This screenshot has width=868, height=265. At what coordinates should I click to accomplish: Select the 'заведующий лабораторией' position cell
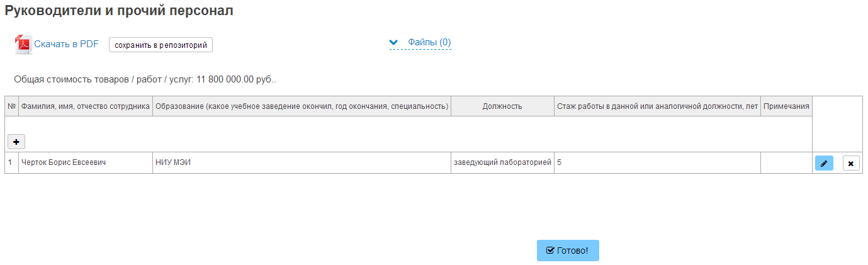(502, 163)
